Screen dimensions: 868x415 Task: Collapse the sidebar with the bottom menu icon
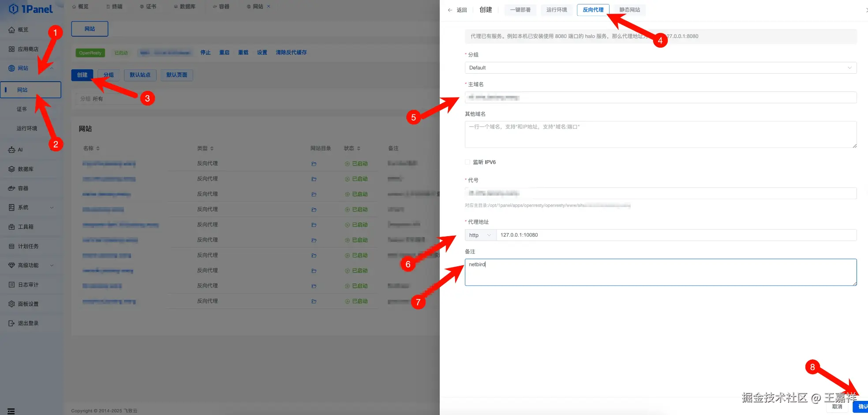pyautogui.click(x=11, y=411)
